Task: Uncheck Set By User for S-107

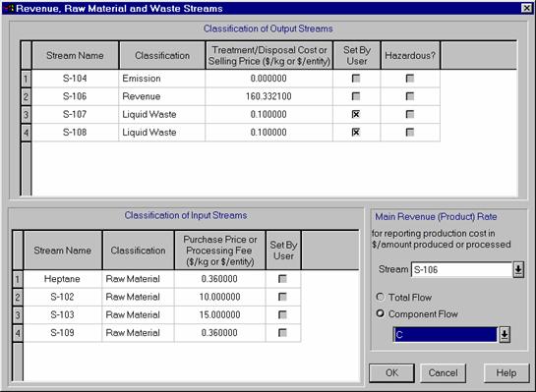Action: (356, 114)
